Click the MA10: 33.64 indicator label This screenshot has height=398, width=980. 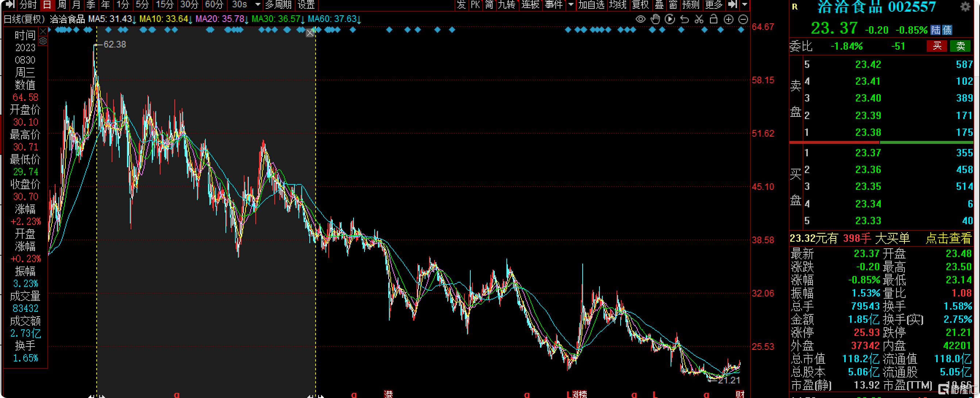(164, 19)
